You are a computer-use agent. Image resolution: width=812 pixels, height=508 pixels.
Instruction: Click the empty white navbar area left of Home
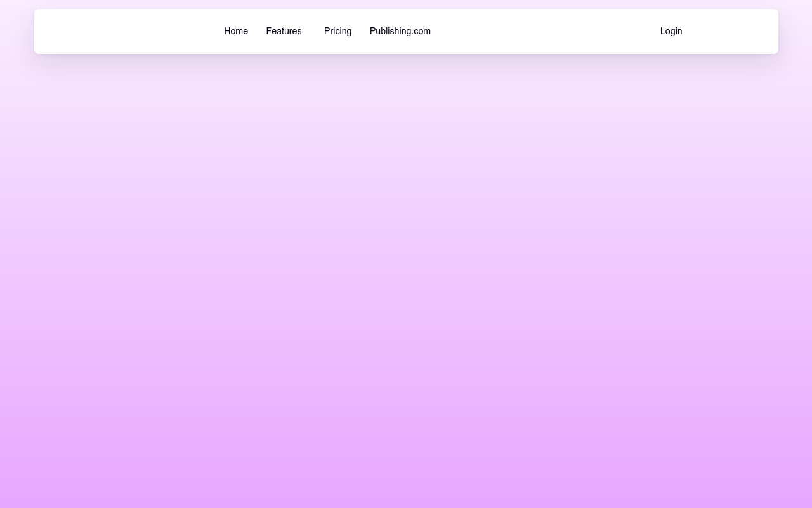coord(127,31)
